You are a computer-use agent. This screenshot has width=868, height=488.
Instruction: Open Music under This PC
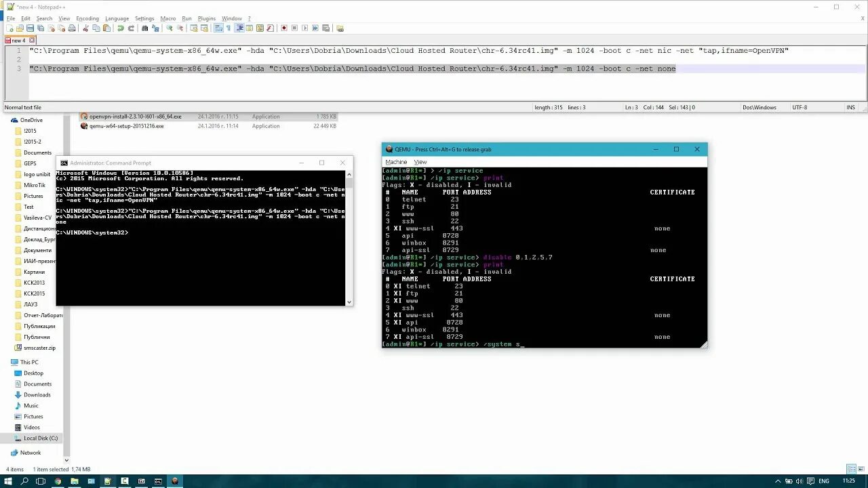(x=31, y=405)
